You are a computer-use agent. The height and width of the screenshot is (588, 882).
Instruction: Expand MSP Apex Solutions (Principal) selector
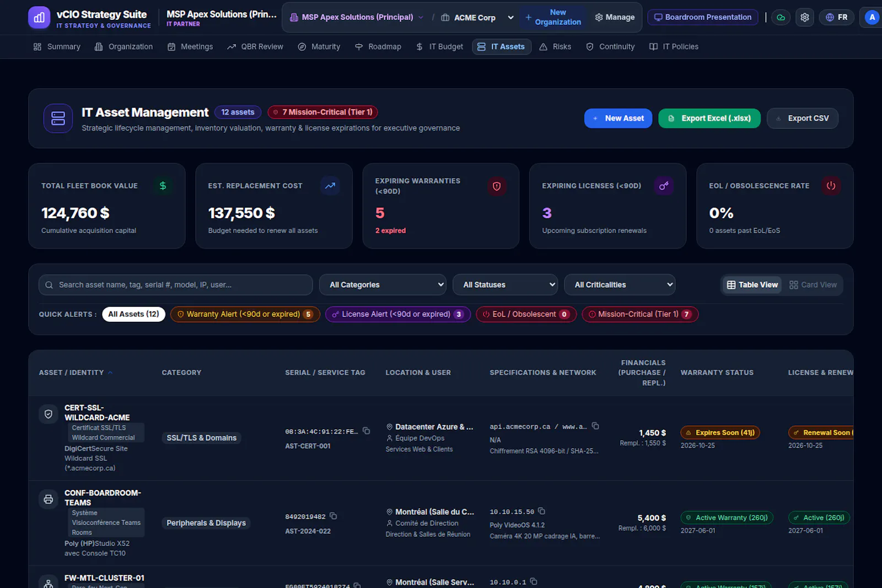[x=357, y=18]
